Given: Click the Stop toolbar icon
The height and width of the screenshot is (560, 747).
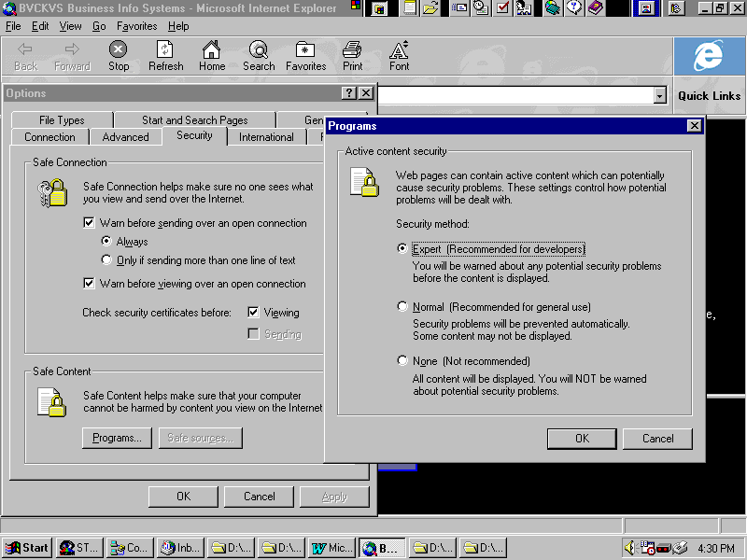Looking at the screenshot, I should [x=119, y=55].
